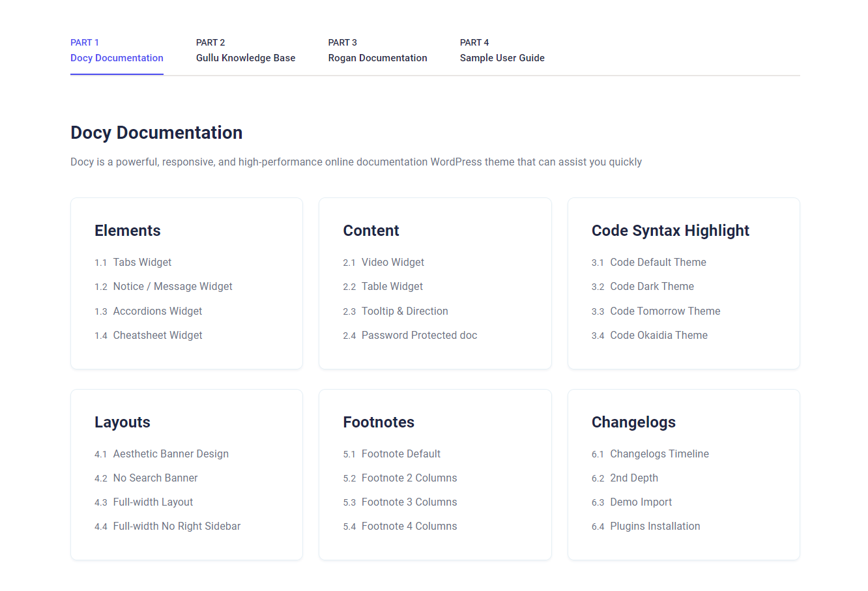868x591 pixels.
Task: Open the Aesthetic Banner Design link
Action: point(171,454)
